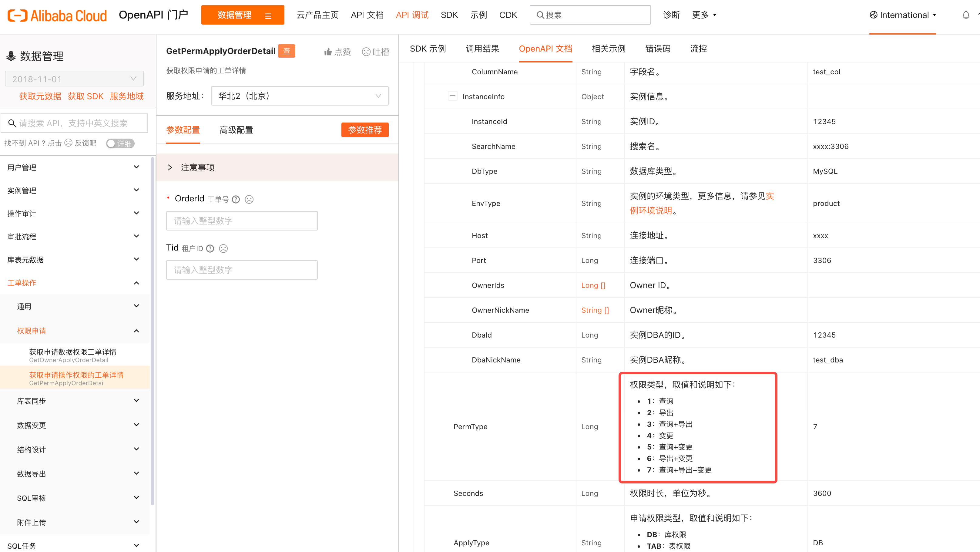Open the 2018-11-01 version dropdown

74,79
